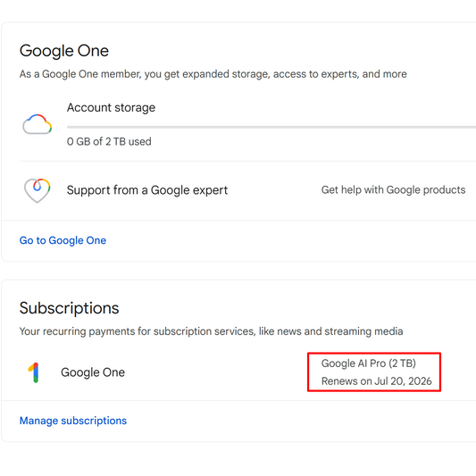Image resolution: width=476 pixels, height=476 pixels.
Task: Select the Google One subscription name
Action: click(93, 372)
